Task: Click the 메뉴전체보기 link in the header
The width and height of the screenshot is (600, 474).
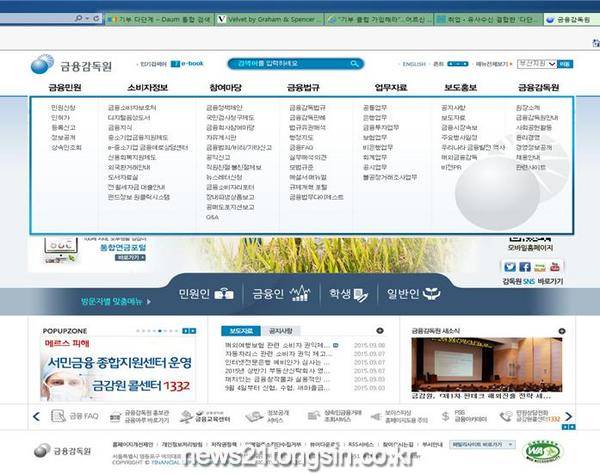Action: (x=492, y=64)
